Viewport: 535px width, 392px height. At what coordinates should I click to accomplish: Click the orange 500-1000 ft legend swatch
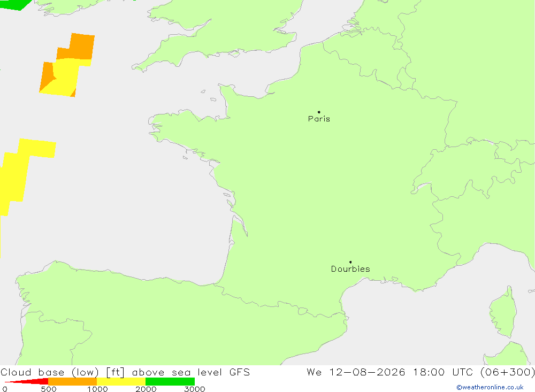(73, 381)
